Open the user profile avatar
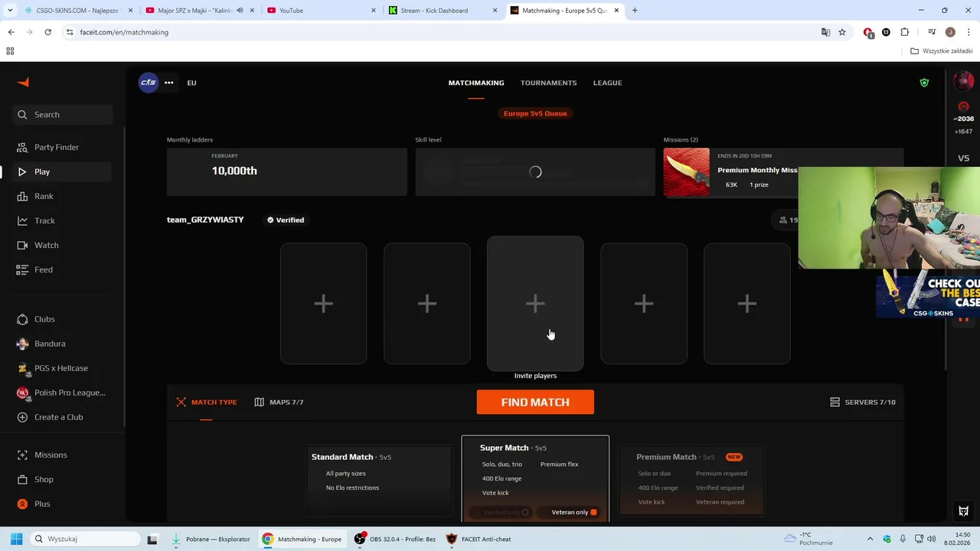This screenshot has width=980, height=551. [x=963, y=81]
